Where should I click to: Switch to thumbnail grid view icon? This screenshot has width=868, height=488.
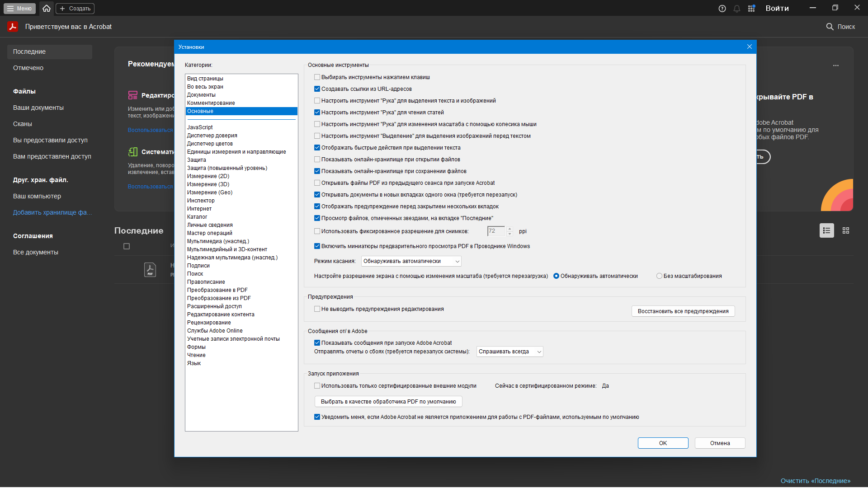point(846,230)
